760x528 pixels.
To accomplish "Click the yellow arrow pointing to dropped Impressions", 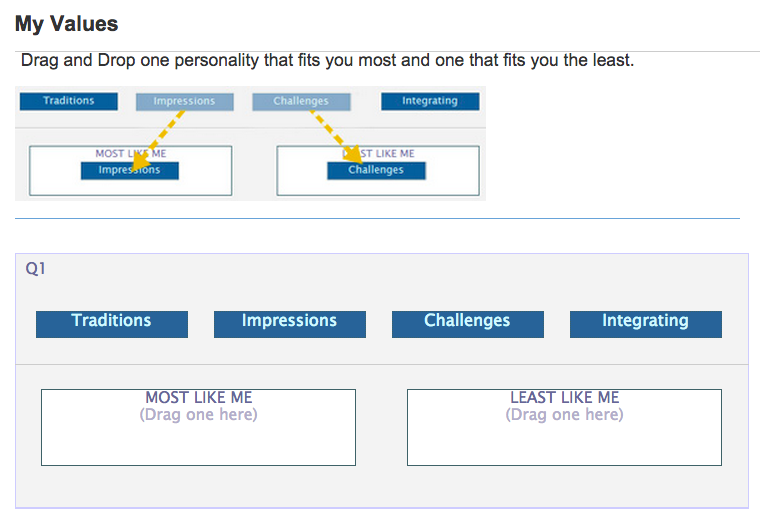I will coord(160,132).
